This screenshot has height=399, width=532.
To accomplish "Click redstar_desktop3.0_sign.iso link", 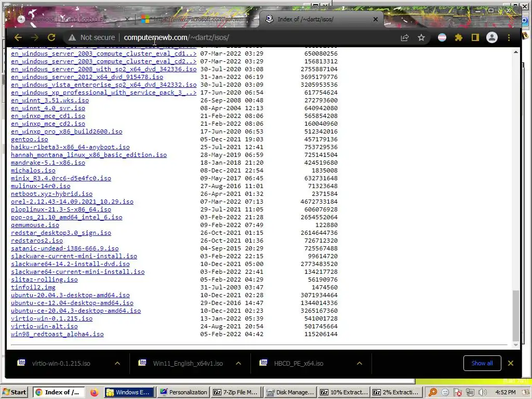I will pyautogui.click(x=61, y=233).
